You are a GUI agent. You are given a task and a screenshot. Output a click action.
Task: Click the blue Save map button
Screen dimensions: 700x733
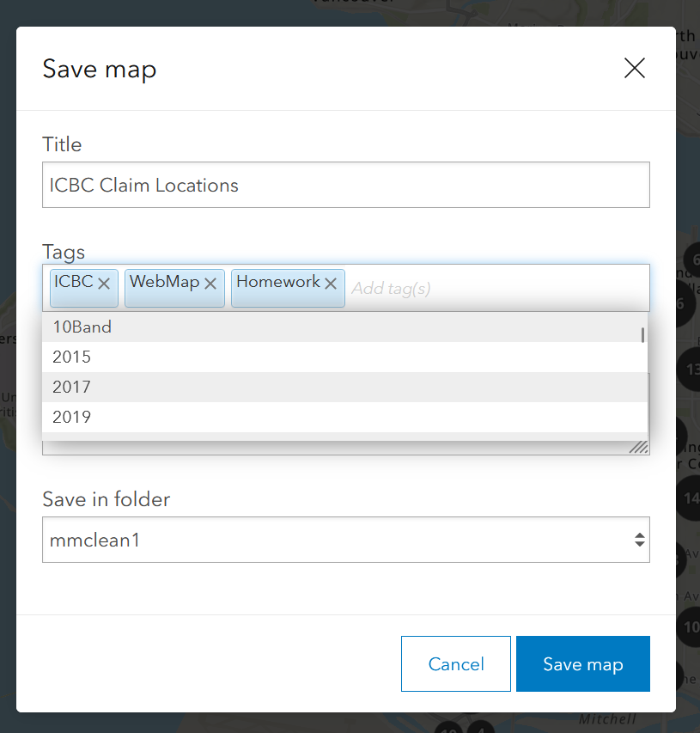coord(582,663)
